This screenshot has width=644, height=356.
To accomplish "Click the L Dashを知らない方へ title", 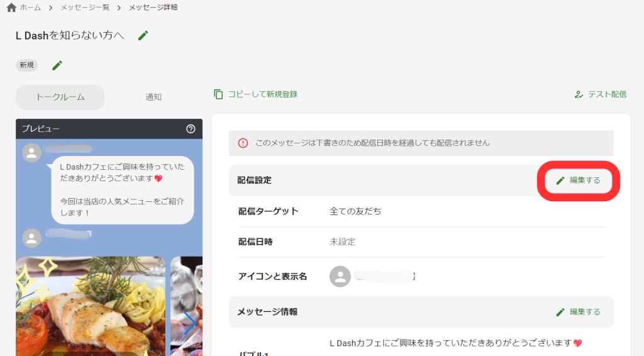I will [70, 36].
